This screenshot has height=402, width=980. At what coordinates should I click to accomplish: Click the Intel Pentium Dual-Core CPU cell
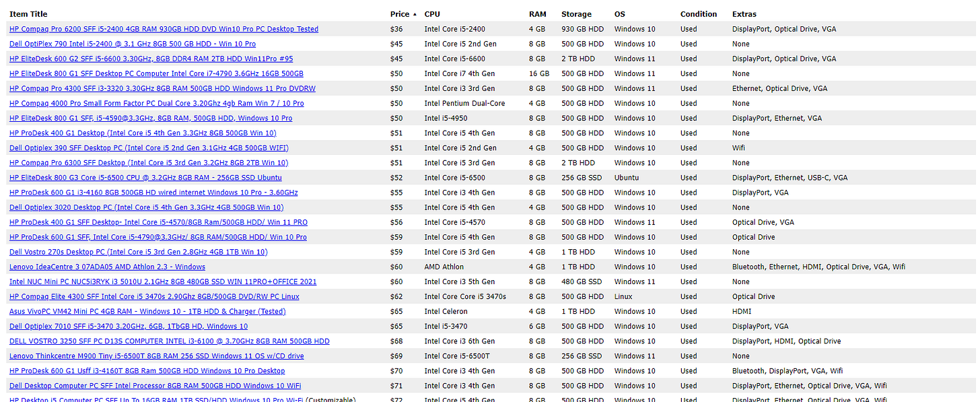point(464,103)
